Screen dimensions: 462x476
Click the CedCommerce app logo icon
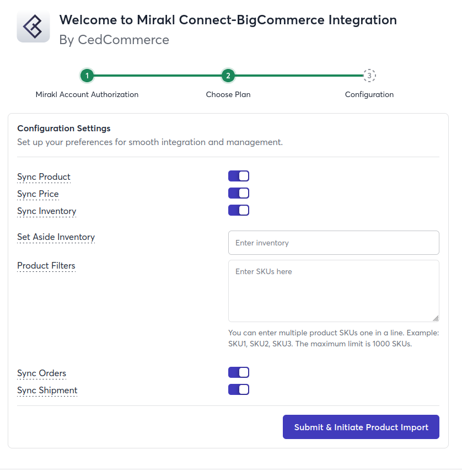pyautogui.click(x=34, y=26)
